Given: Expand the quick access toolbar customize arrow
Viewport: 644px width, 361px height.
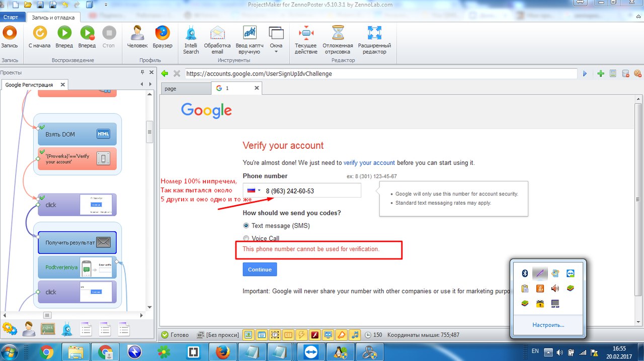Looking at the screenshot, I should point(106,5).
